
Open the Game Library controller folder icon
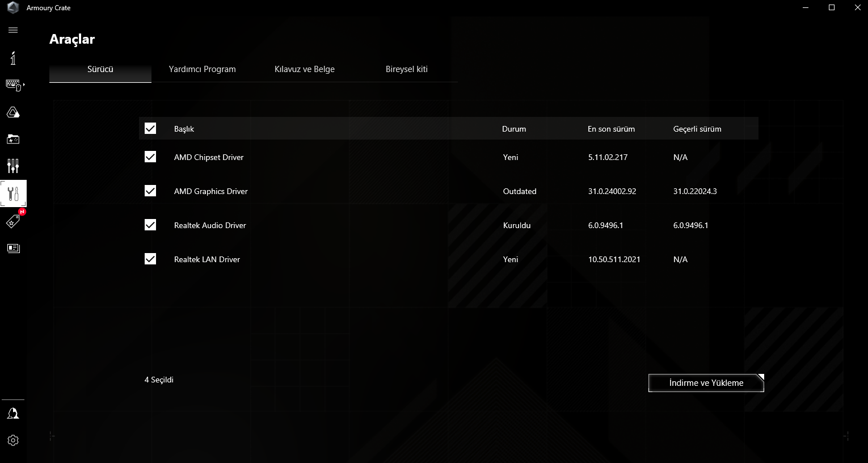pyautogui.click(x=13, y=139)
